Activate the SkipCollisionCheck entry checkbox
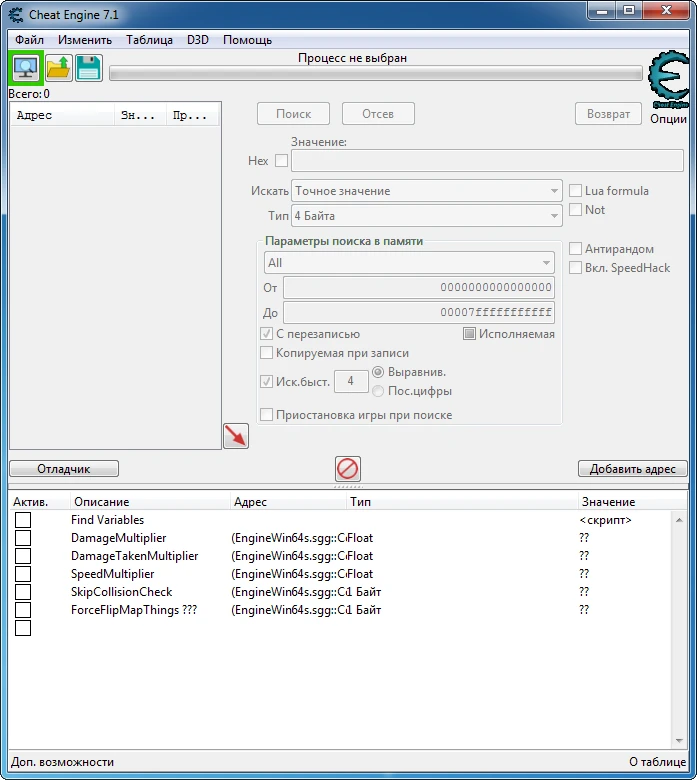 (23, 592)
